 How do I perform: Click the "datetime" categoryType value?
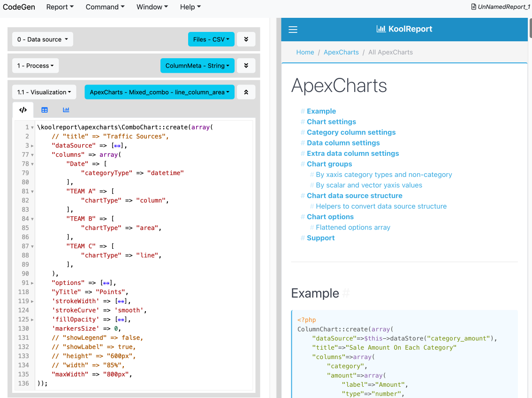166,173
